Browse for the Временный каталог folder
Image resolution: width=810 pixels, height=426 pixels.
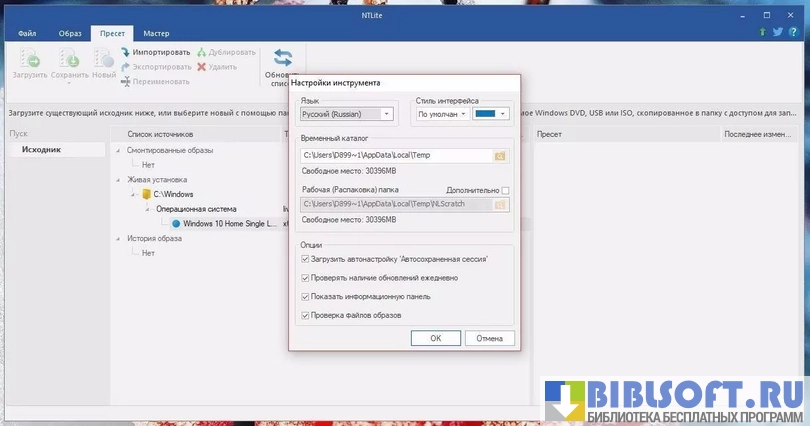pyautogui.click(x=501, y=155)
